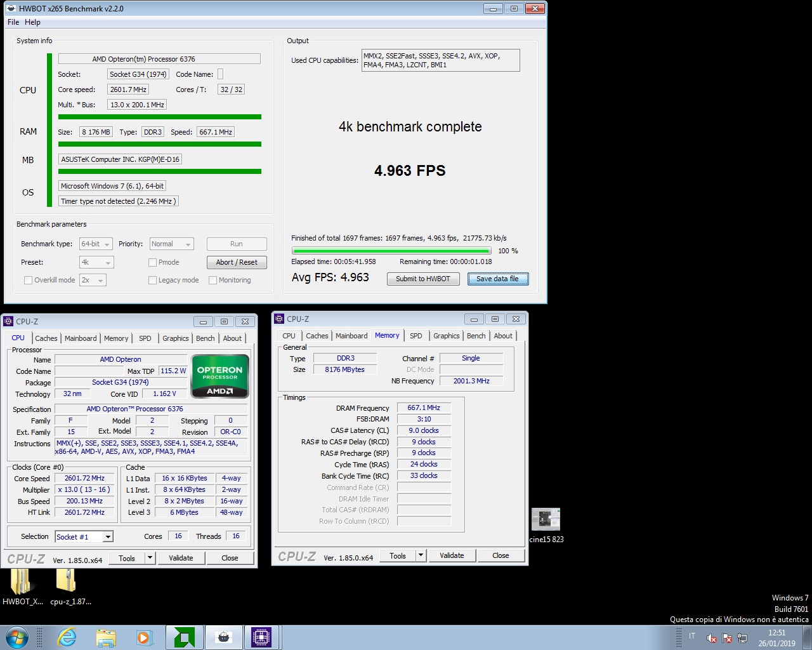The image size is (812, 650).
Task: Launch Internet Explorer from taskbar
Action: click(x=67, y=637)
